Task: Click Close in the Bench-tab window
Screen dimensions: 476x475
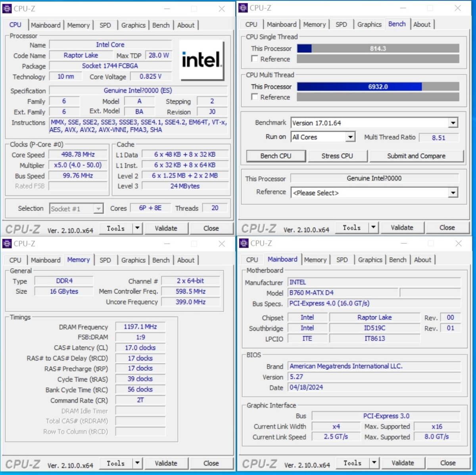Action: [447, 227]
